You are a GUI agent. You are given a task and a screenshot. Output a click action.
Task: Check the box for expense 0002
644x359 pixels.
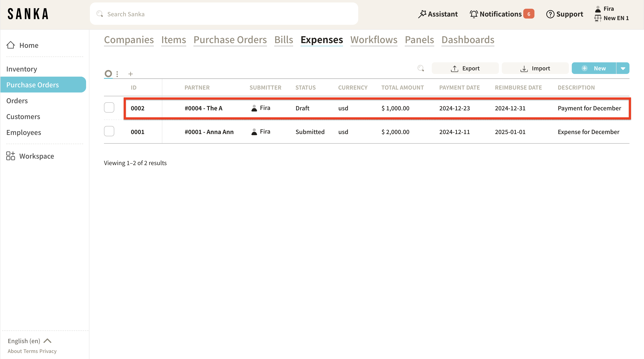[109, 108]
